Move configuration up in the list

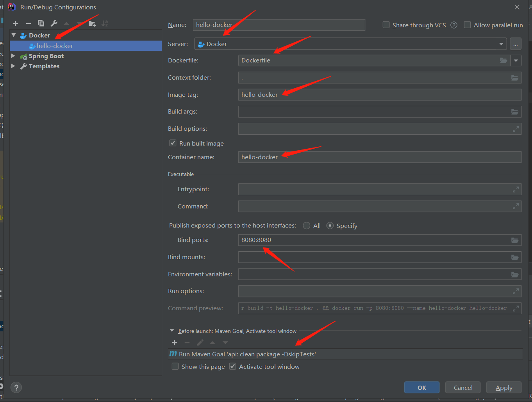66,23
